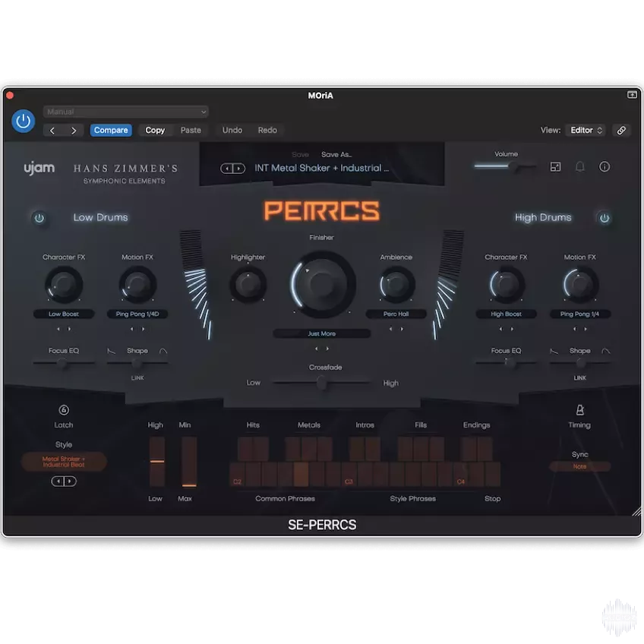Click Low Drums Motion FX knob
The width and height of the screenshot is (644, 644).
tap(137, 284)
